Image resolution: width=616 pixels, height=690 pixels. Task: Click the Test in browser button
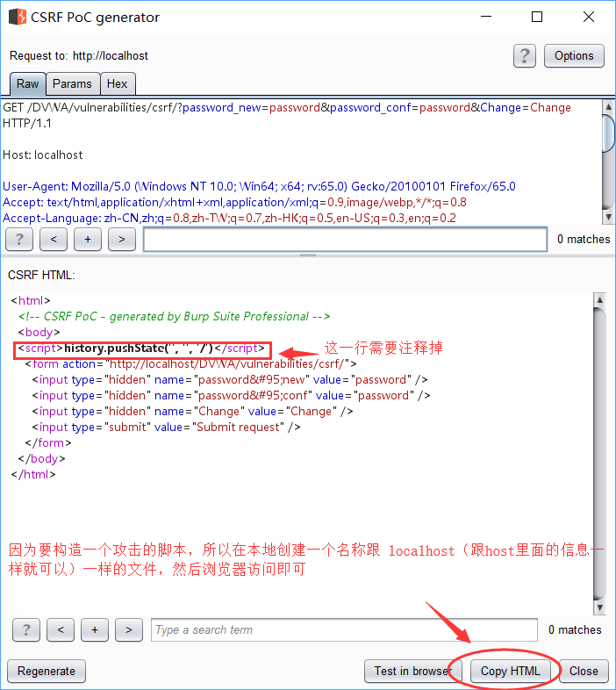pos(412,671)
